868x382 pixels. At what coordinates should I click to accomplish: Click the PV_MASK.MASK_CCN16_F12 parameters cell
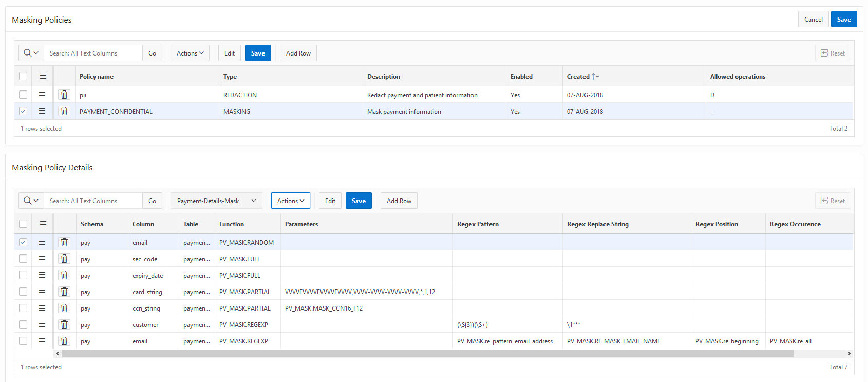(x=367, y=308)
